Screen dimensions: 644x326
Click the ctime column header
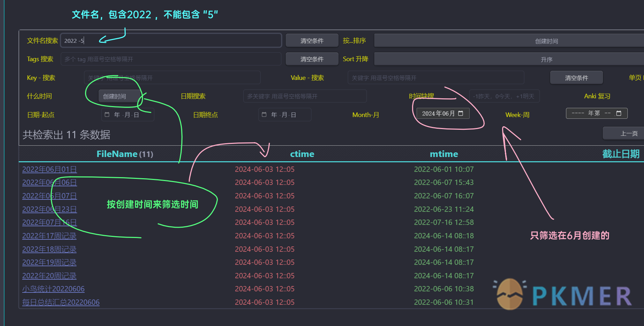302,154
